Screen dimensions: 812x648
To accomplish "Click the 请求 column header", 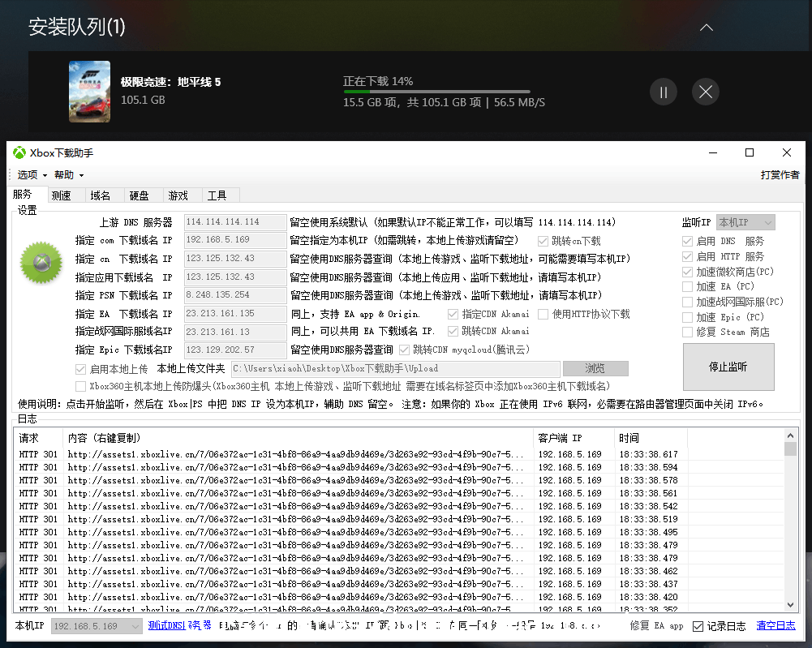I will coord(38,439).
